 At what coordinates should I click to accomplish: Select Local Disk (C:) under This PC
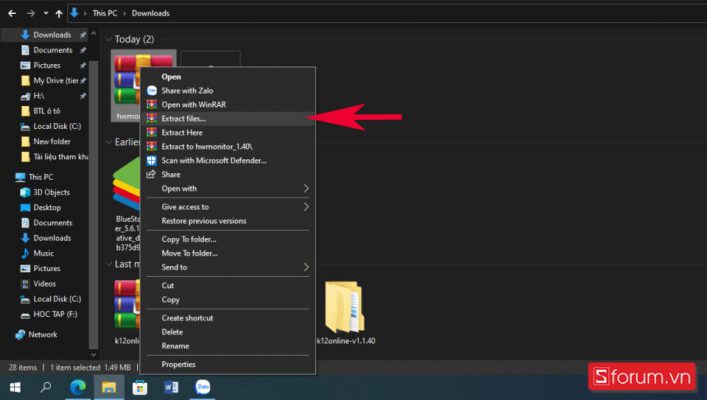coord(57,298)
